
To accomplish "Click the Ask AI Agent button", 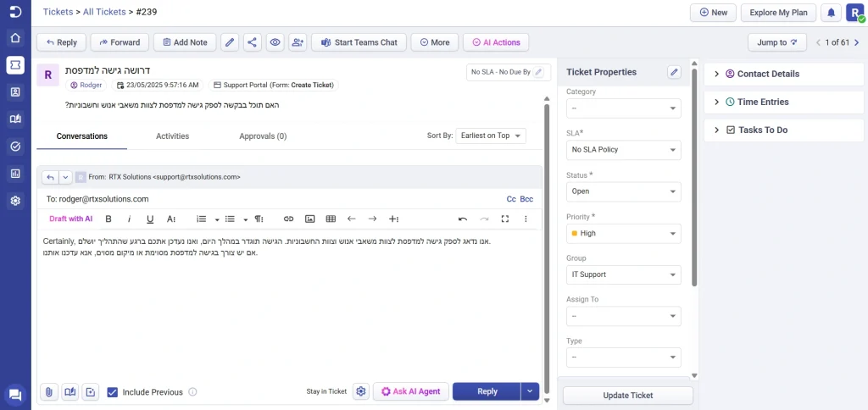I will (x=411, y=391).
